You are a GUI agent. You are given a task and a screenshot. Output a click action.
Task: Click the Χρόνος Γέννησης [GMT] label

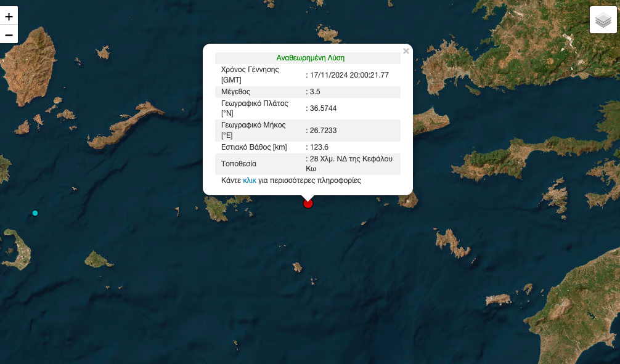[250, 75]
